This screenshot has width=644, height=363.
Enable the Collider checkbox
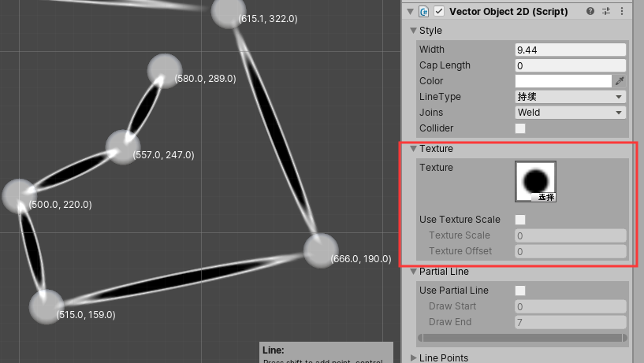coord(520,128)
